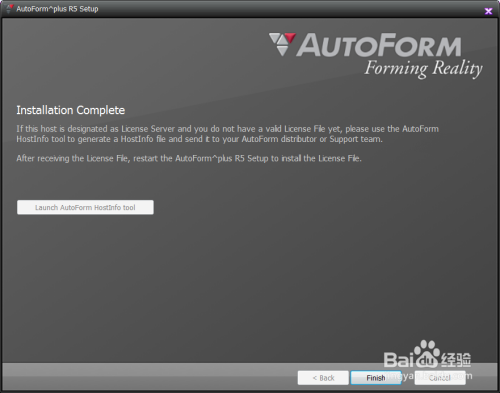
Task: Click the 'Forming Reality' slogan text
Action: pos(423,69)
